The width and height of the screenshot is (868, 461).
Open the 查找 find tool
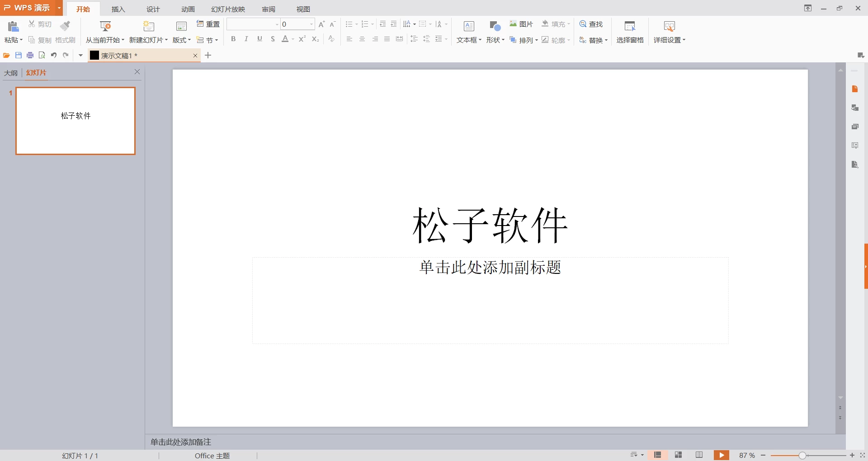point(591,24)
